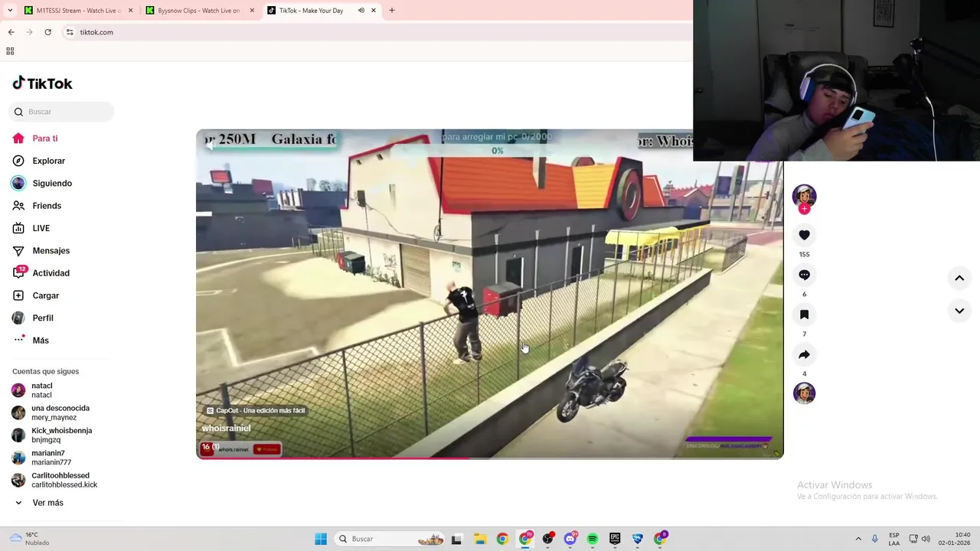
Task: Go to Perfil in the sidebar
Action: 33,318
